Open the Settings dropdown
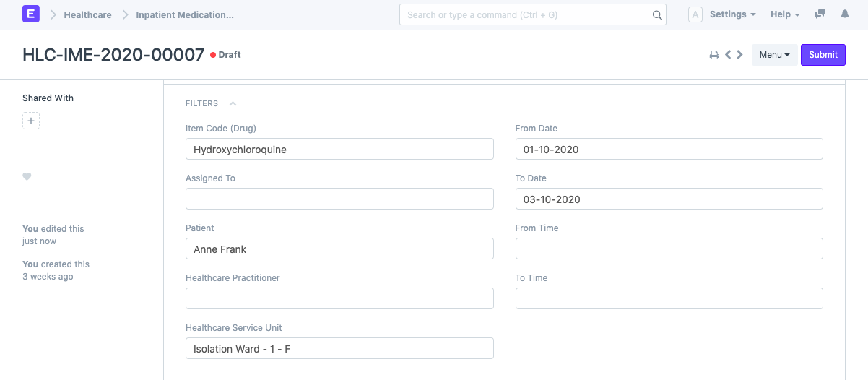The width and height of the screenshot is (868, 380). pos(732,14)
